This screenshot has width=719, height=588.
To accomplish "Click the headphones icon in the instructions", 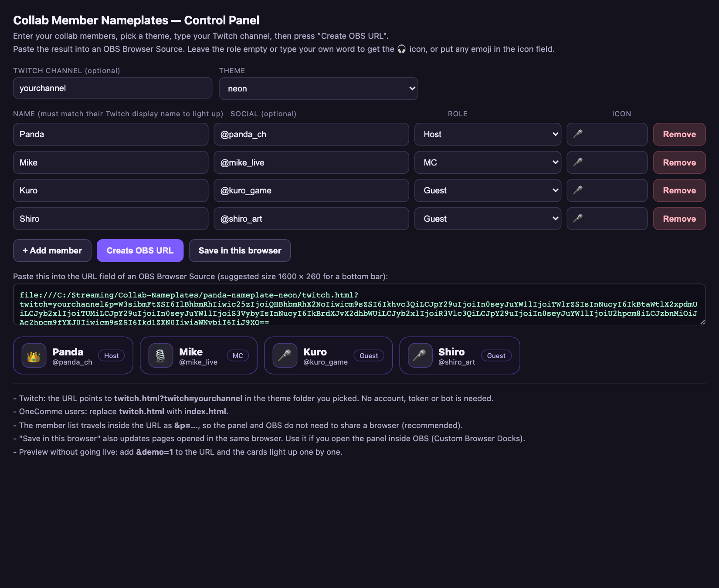I will [401, 49].
